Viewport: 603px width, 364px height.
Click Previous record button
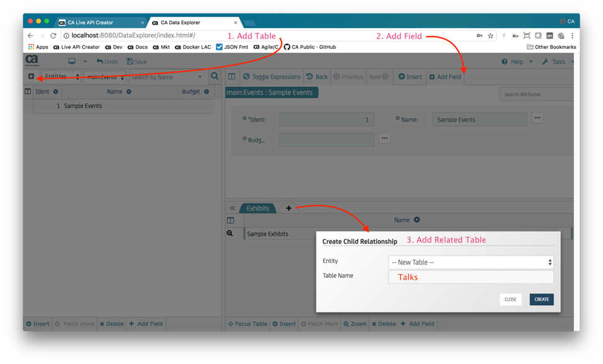coord(349,77)
